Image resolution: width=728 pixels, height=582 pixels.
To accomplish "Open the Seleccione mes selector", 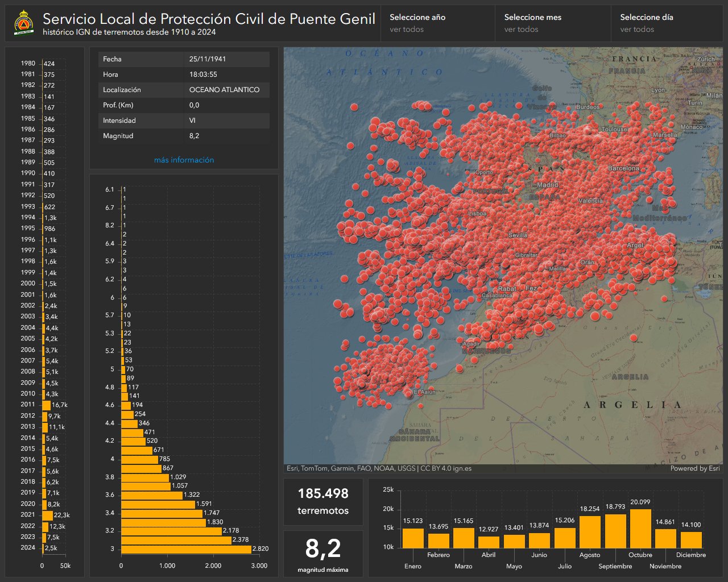I will coord(552,23).
